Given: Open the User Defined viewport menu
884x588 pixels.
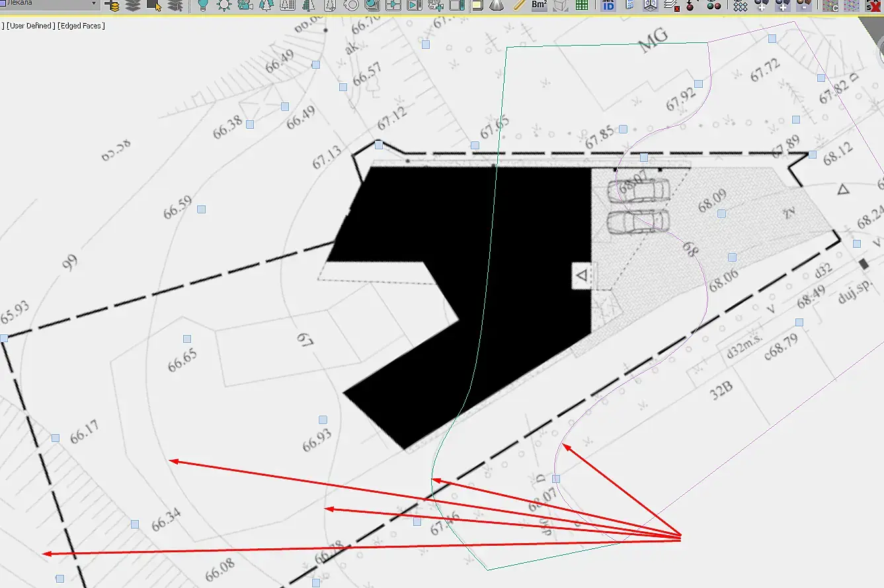Looking at the screenshot, I should click(30, 26).
